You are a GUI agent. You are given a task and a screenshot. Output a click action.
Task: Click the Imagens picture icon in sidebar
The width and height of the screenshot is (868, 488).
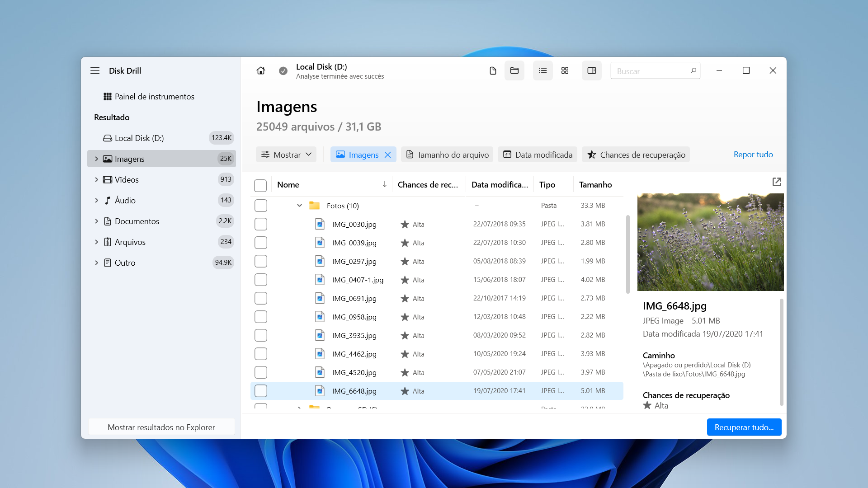point(108,159)
